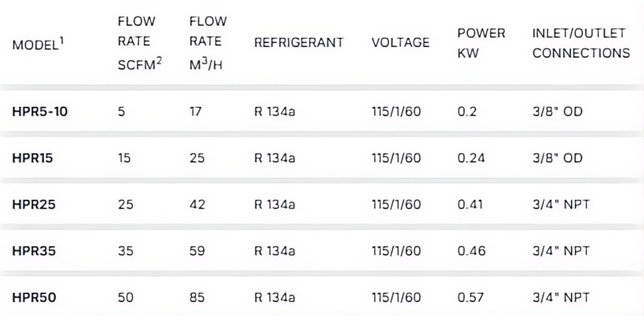Viewport: 644px width, 322px height.
Task: Select the 85 M3/H value for HPR50
Action: click(197, 297)
